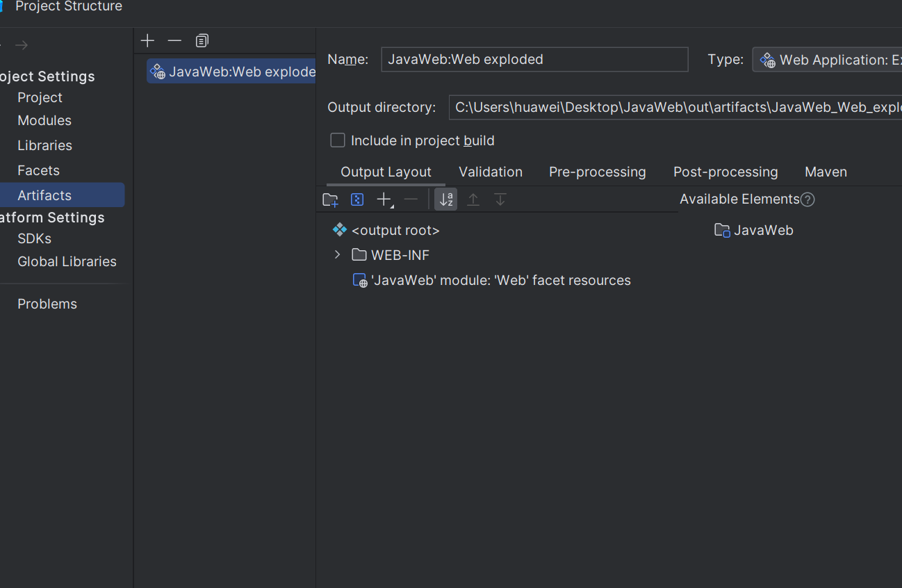Viewport: 902px width, 588px height.
Task: Click the create archive icon
Action: coord(357,200)
